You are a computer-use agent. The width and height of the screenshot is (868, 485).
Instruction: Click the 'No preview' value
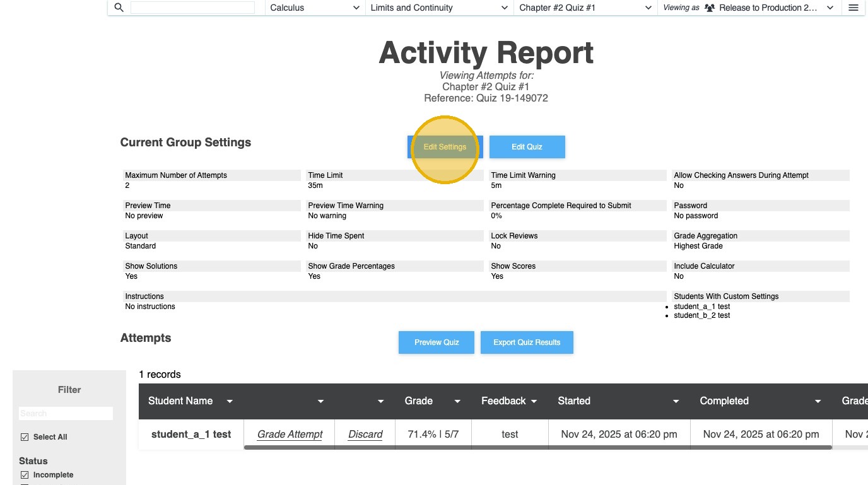144,216
